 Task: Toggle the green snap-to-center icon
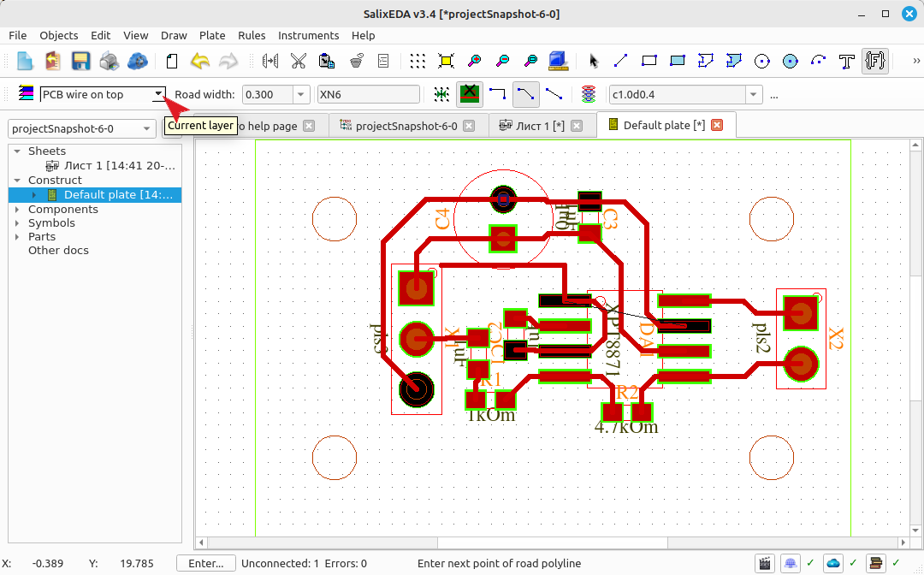[x=441, y=94]
